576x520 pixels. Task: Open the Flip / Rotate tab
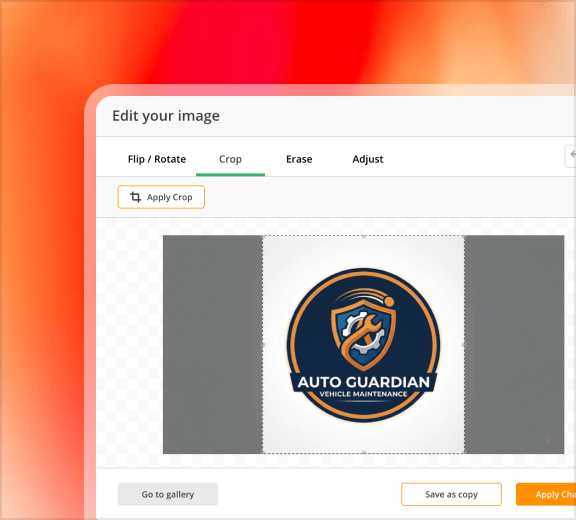click(157, 159)
